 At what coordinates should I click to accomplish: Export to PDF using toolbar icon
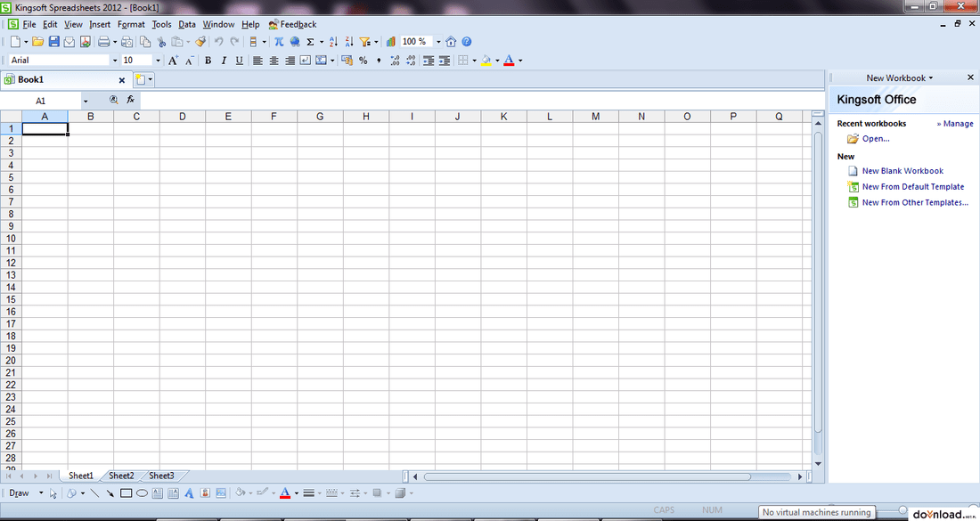[x=85, y=42]
